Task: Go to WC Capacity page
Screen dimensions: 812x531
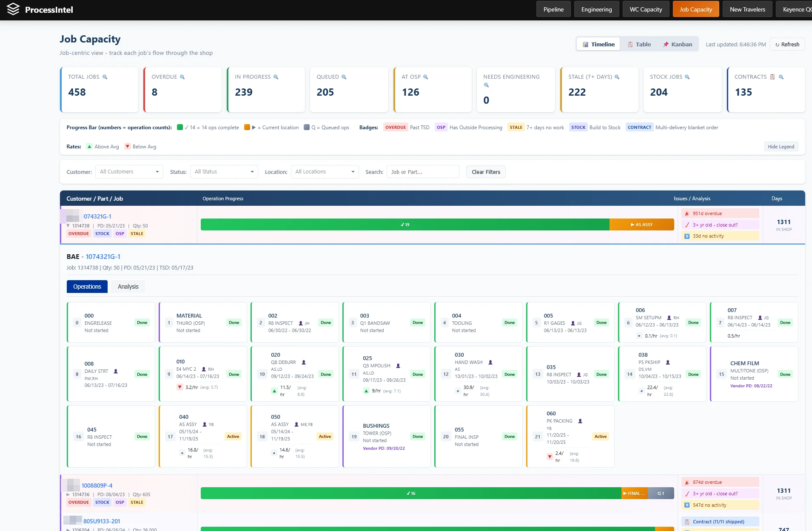Action: (646, 9)
